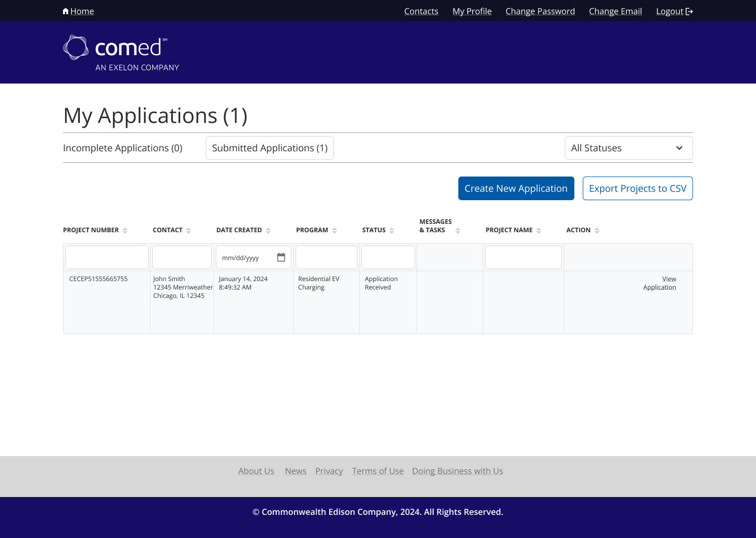
Task: Switch to Incomplete Applications tab
Action: coord(123,148)
